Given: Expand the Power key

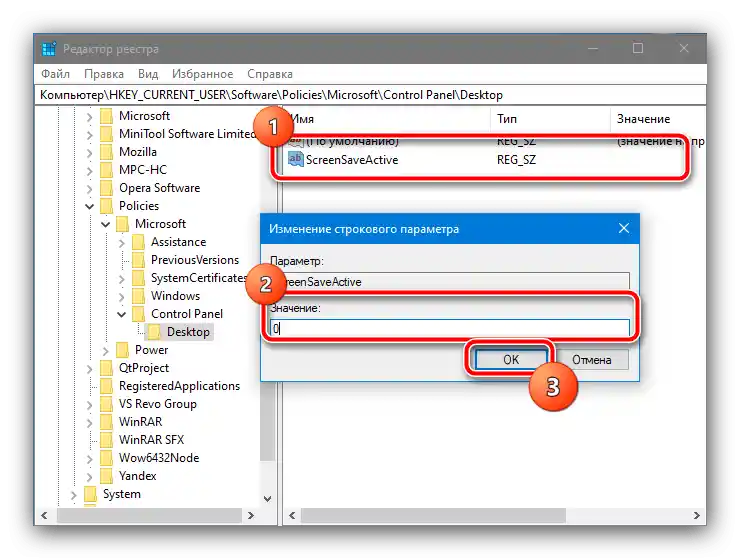Looking at the screenshot, I should pos(106,350).
